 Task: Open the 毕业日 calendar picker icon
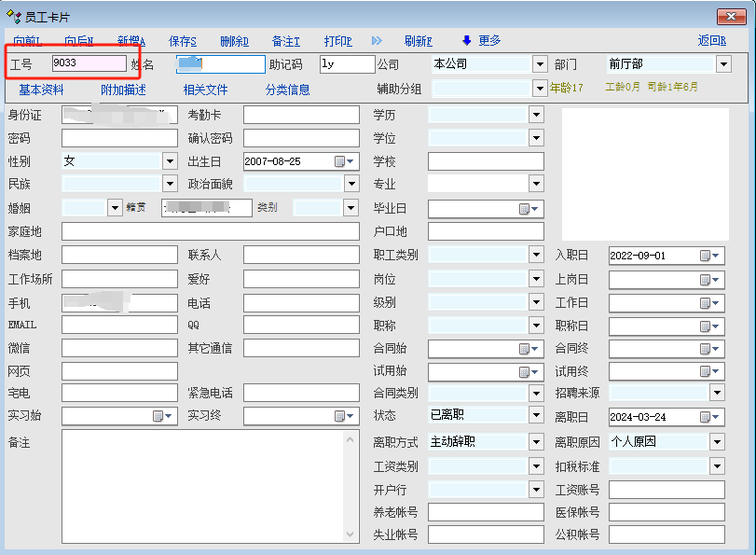coord(525,208)
